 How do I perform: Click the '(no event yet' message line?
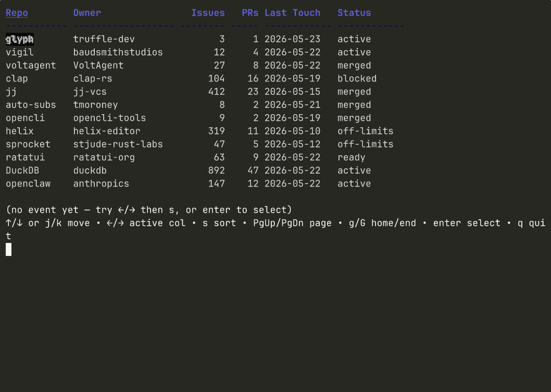(149, 210)
